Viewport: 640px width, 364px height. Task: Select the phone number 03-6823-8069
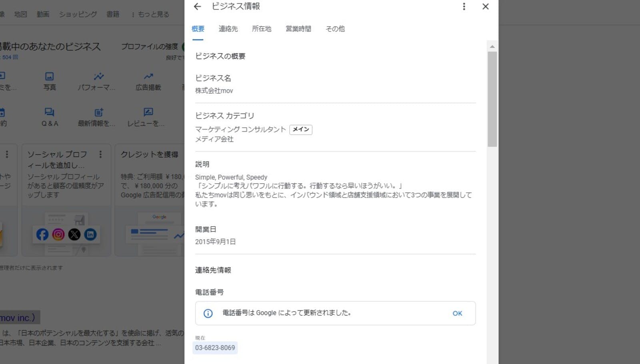point(215,348)
